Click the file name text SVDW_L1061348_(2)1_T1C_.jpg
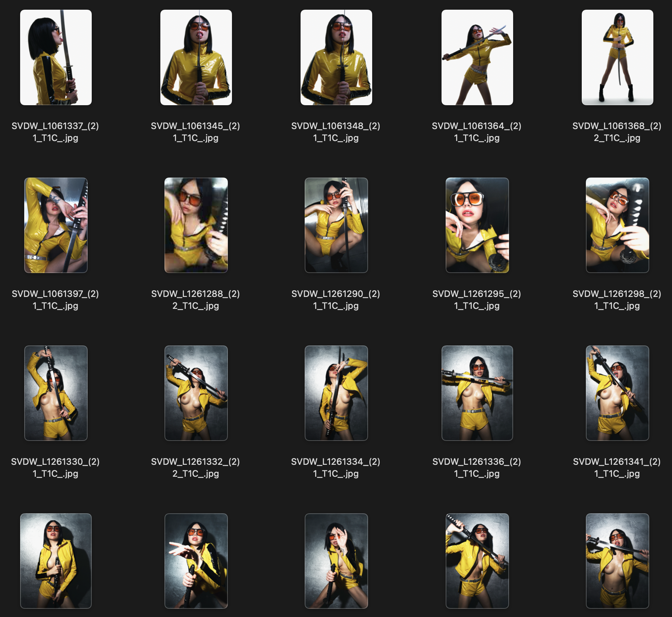The width and height of the screenshot is (672, 617). (336, 132)
